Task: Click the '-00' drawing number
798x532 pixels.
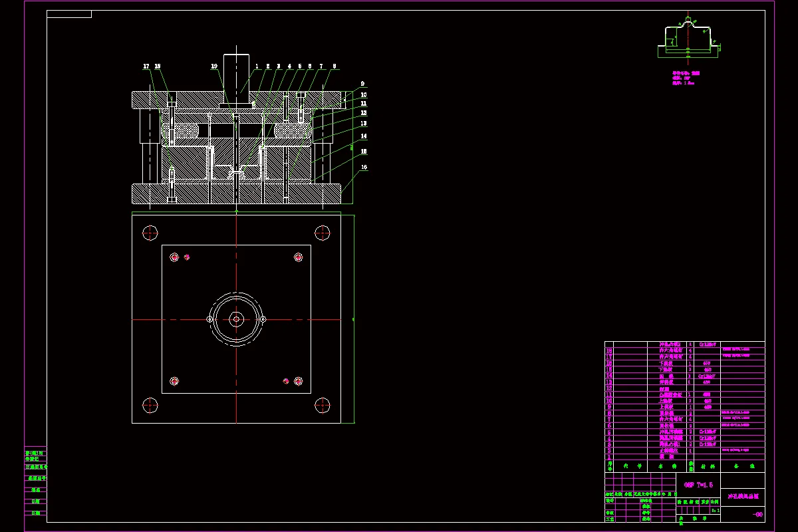Action: tap(757, 515)
